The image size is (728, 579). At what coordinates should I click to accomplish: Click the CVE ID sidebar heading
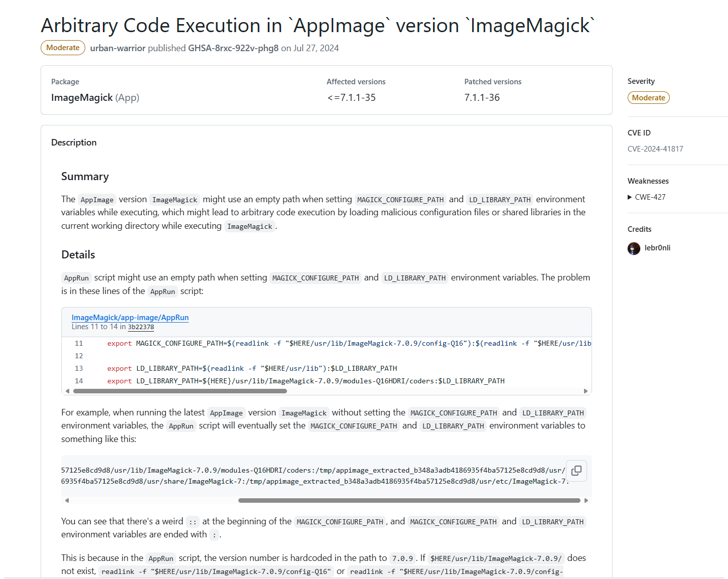639,133
